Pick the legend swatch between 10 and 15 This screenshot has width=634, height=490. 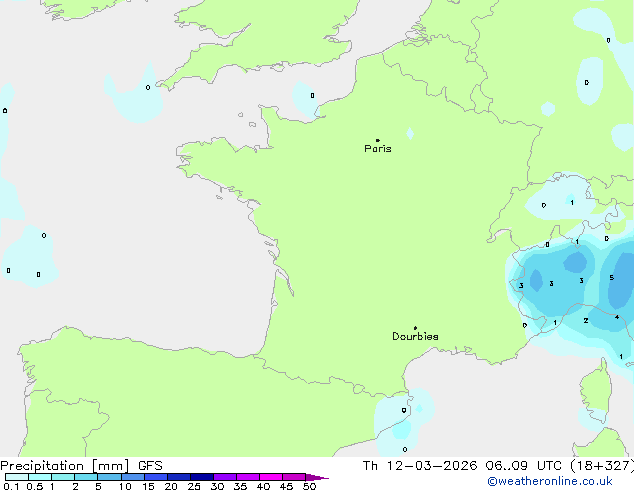(133, 477)
